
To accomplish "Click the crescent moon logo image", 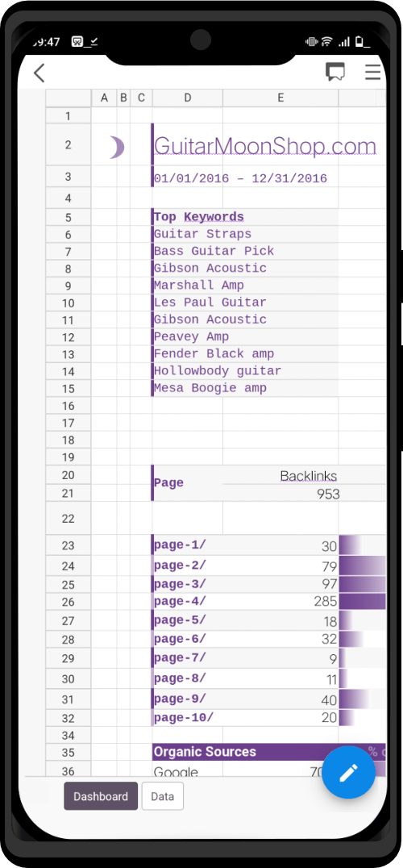I will click(x=117, y=148).
